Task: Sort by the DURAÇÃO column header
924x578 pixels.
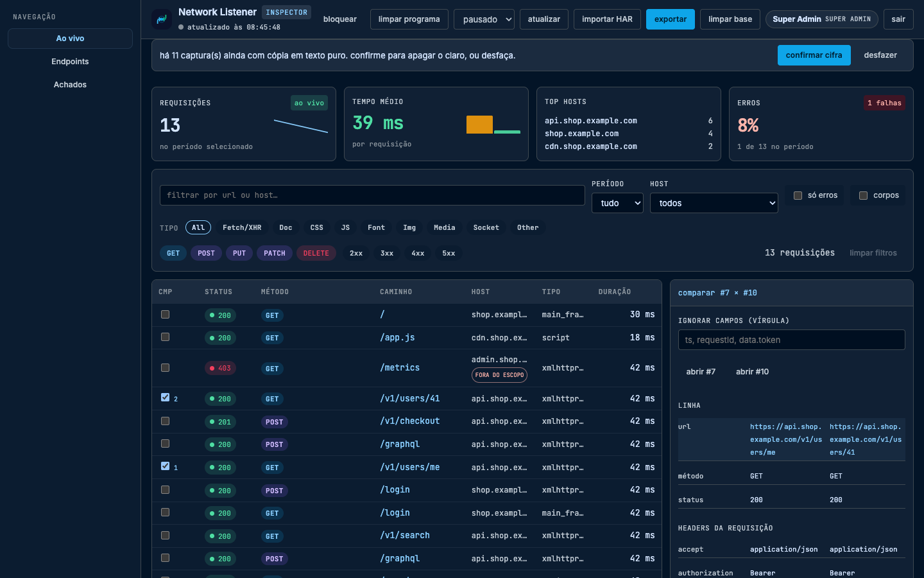Action: click(x=615, y=292)
